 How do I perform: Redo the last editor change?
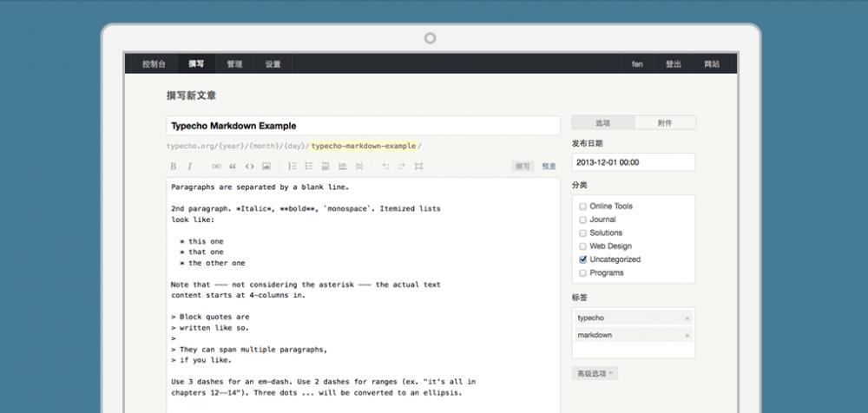coord(402,166)
